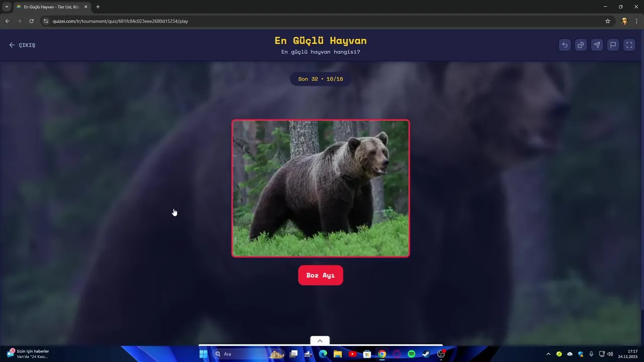This screenshot has width=644, height=362.
Task: Click the brown bear image card
Action: [x=320, y=189]
